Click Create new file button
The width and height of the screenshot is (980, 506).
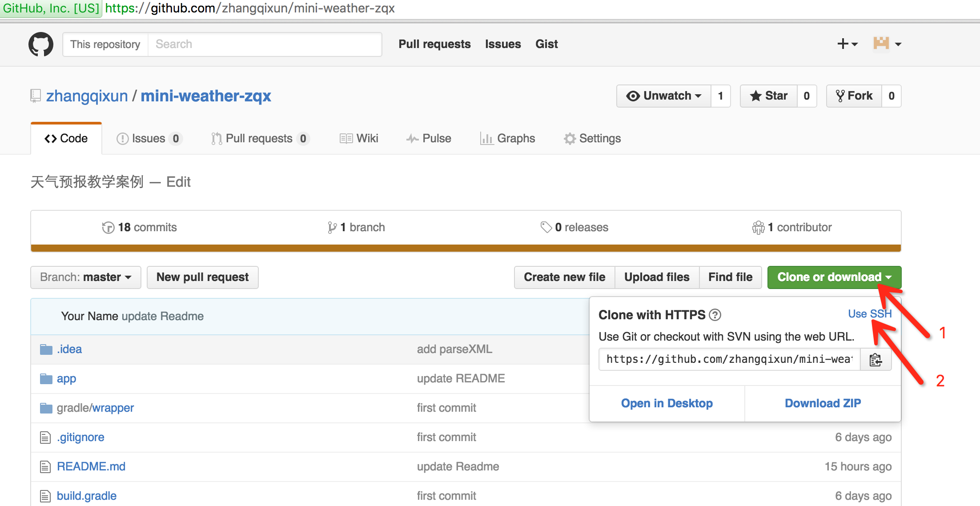tap(565, 277)
